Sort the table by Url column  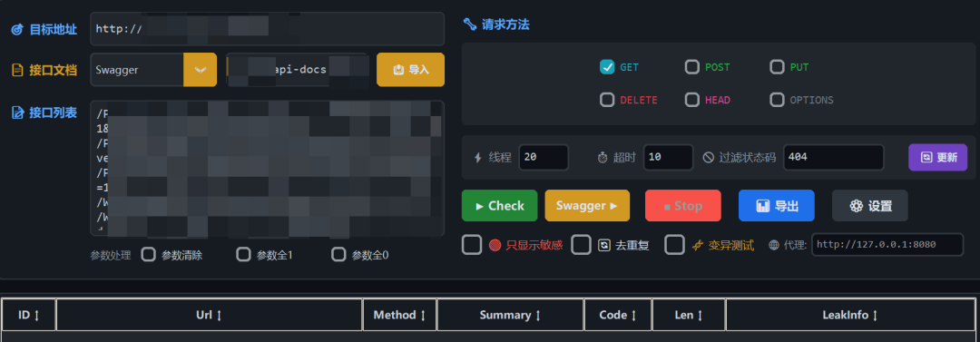(210, 315)
